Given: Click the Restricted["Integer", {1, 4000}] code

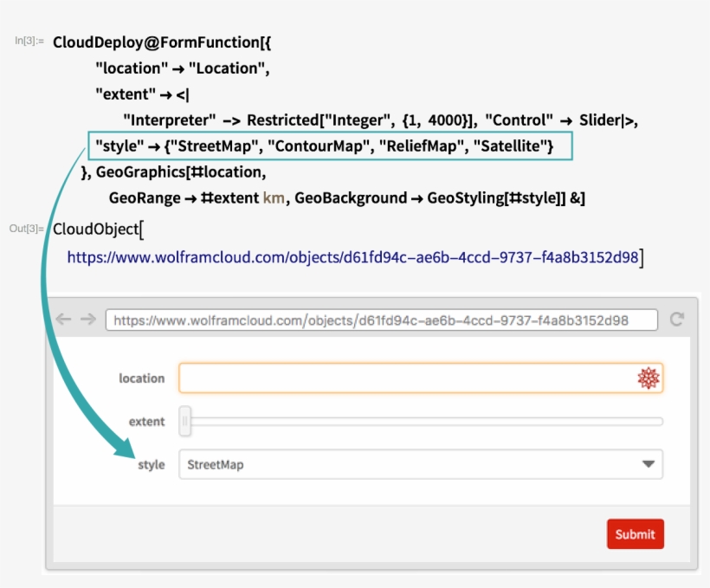Looking at the screenshot, I should tap(361, 120).
